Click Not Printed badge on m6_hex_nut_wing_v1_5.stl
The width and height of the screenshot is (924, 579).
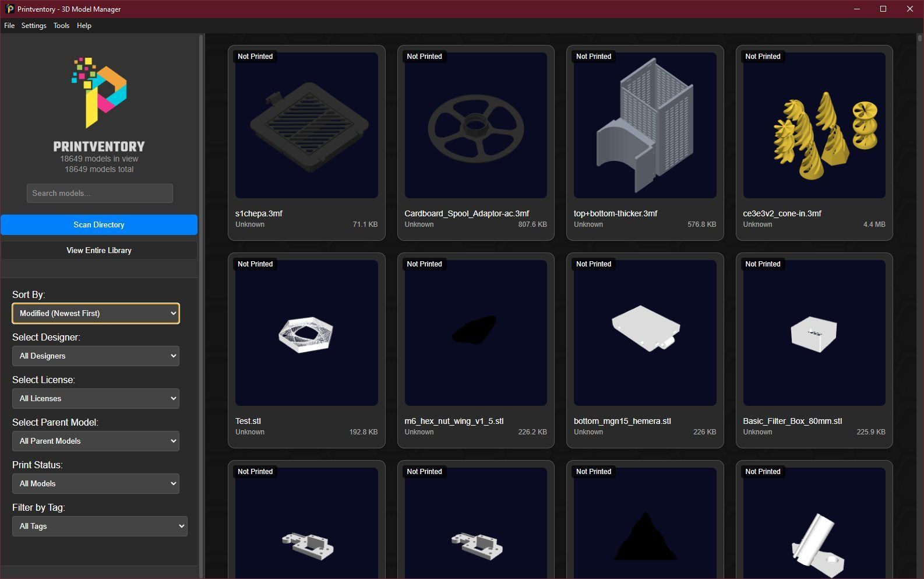424,264
